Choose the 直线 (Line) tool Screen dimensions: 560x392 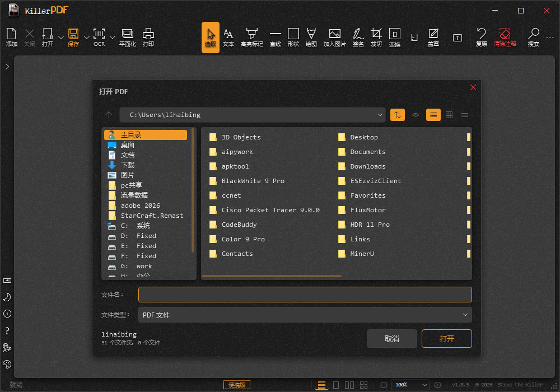point(276,37)
